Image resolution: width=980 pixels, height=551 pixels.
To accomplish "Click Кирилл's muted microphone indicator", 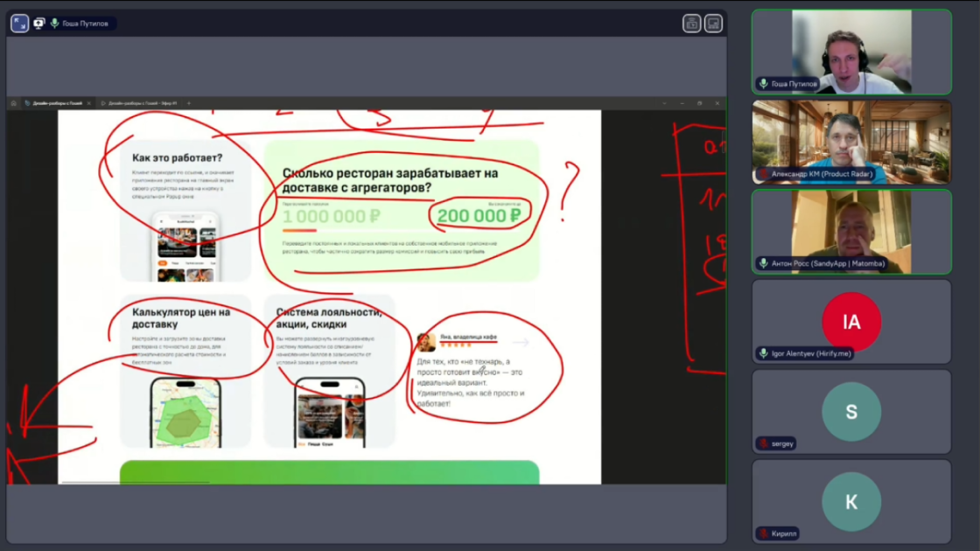I will pyautogui.click(x=763, y=534).
